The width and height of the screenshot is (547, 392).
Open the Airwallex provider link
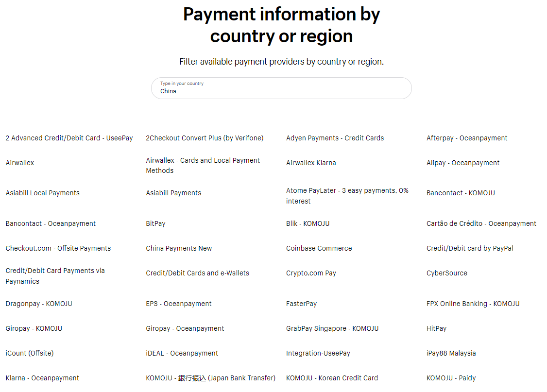[20, 163]
